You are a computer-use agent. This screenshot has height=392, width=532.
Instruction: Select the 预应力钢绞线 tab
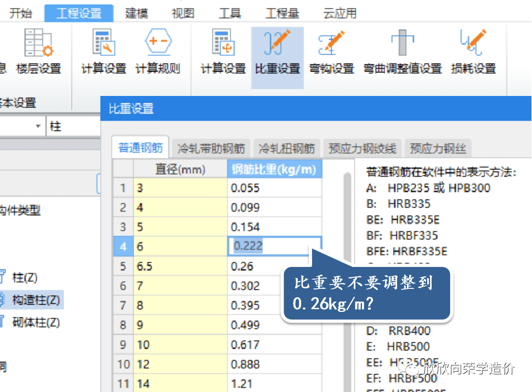point(362,148)
